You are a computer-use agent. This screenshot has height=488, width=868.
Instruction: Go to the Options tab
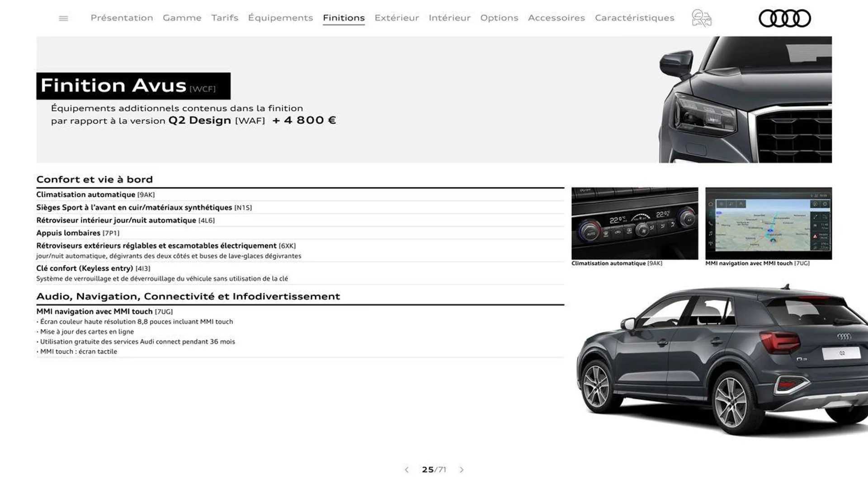499,18
